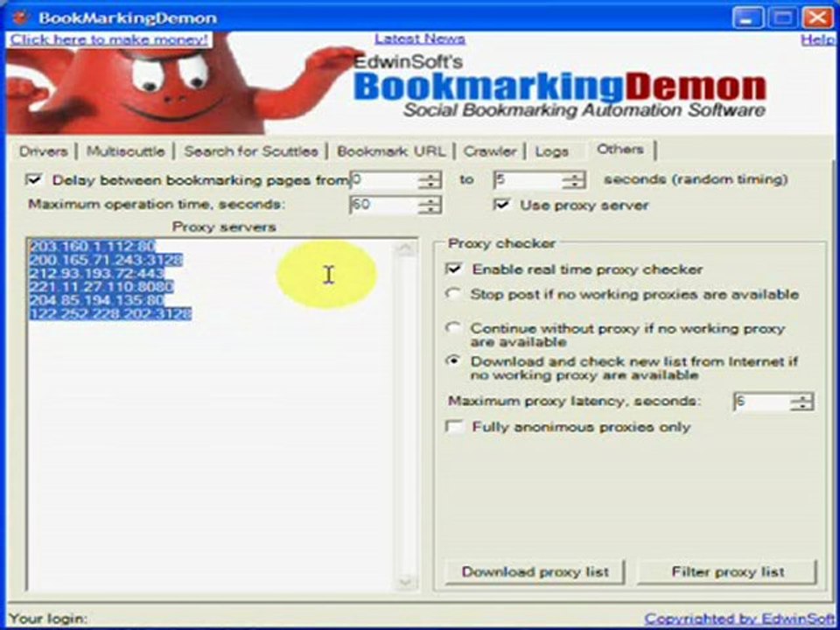This screenshot has height=630, width=840.
Task: Close the BookMarkingDemon window
Action: pos(817,17)
